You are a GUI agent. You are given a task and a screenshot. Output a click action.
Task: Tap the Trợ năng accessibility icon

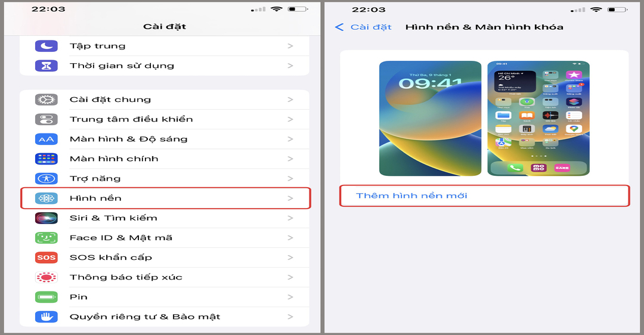point(46,179)
